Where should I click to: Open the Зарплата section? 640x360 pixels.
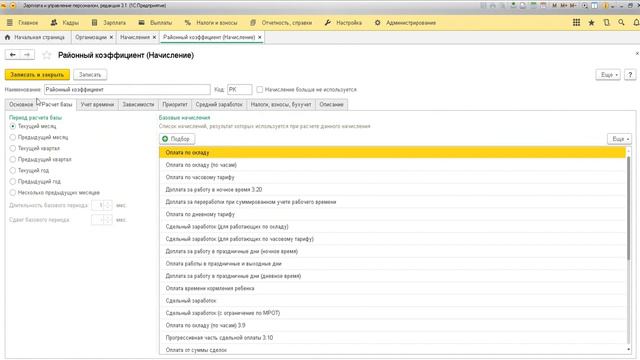click(x=109, y=23)
